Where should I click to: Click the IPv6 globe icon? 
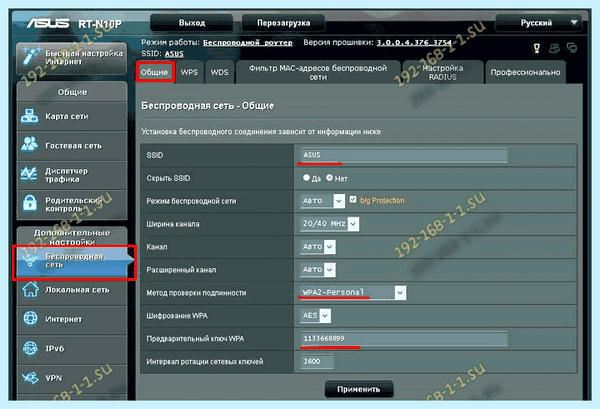[x=30, y=348]
